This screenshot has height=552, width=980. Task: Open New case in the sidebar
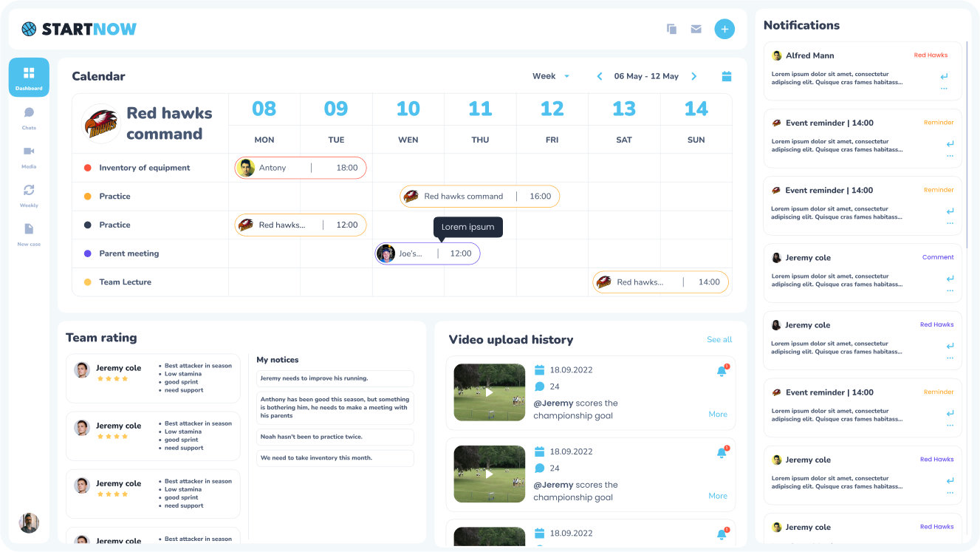[29, 233]
